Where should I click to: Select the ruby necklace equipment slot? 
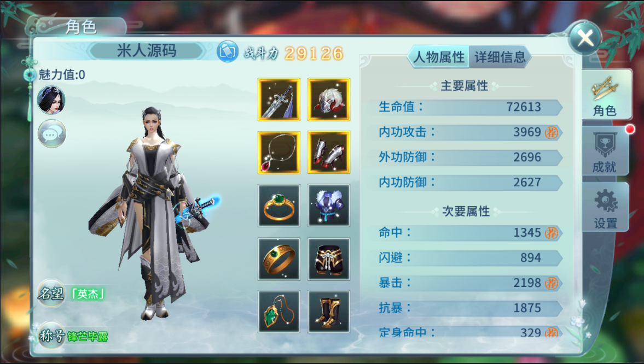click(279, 152)
